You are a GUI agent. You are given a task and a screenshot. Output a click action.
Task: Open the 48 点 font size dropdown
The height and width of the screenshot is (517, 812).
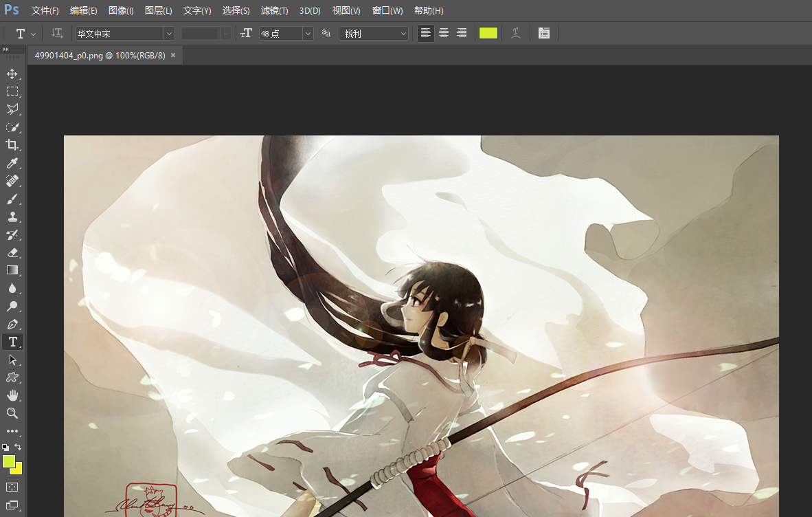[308, 34]
